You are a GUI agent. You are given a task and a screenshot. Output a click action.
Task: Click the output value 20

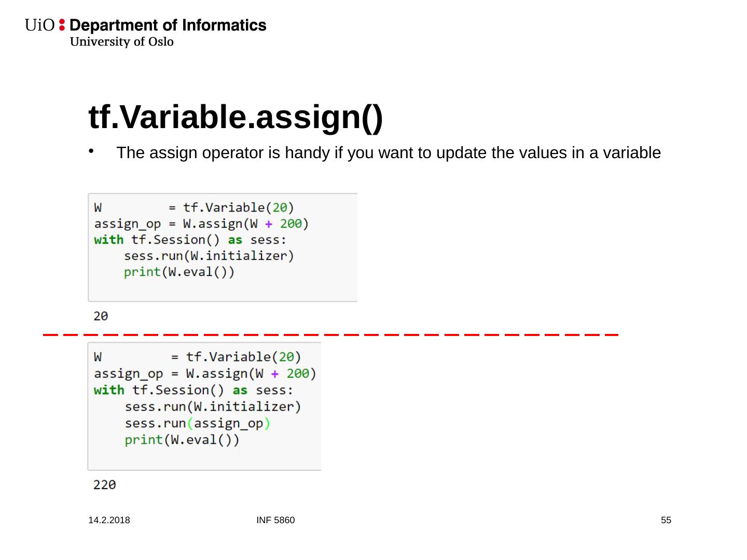pos(101,316)
